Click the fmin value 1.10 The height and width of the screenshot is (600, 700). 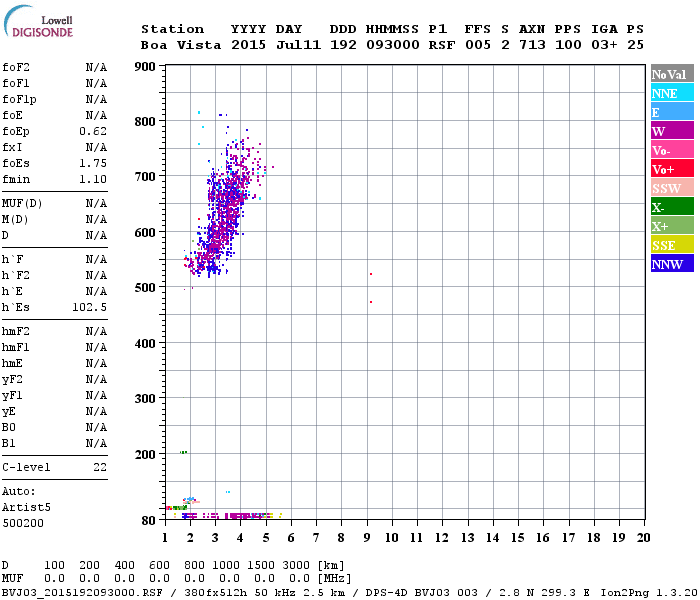point(93,179)
